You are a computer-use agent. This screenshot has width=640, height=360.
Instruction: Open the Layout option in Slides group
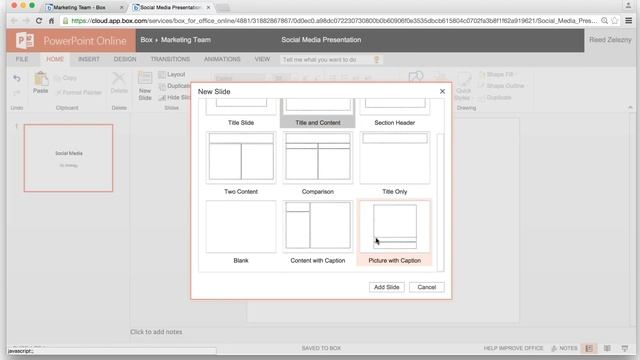(x=172, y=74)
